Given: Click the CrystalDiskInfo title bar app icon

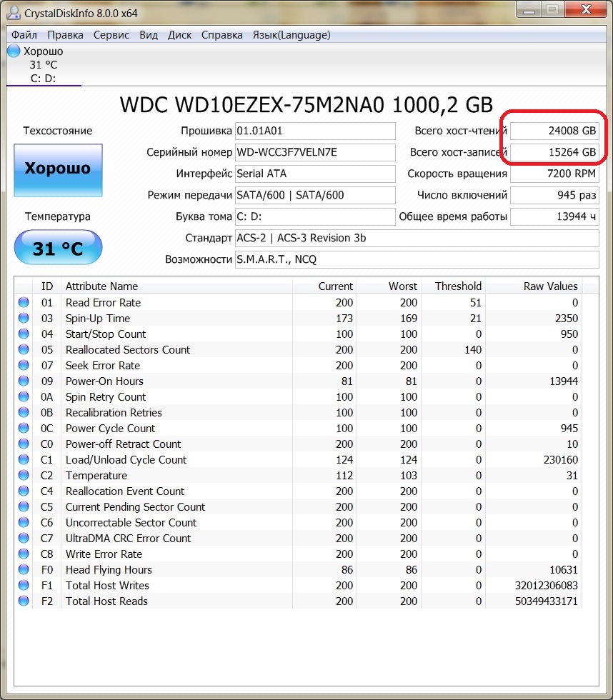Looking at the screenshot, I should [14, 13].
